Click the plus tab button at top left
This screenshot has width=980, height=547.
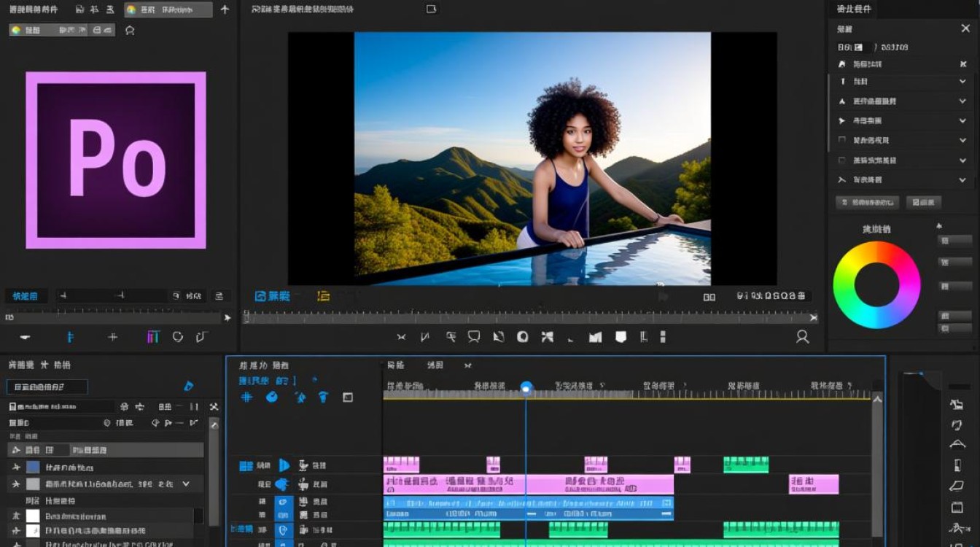[225, 9]
